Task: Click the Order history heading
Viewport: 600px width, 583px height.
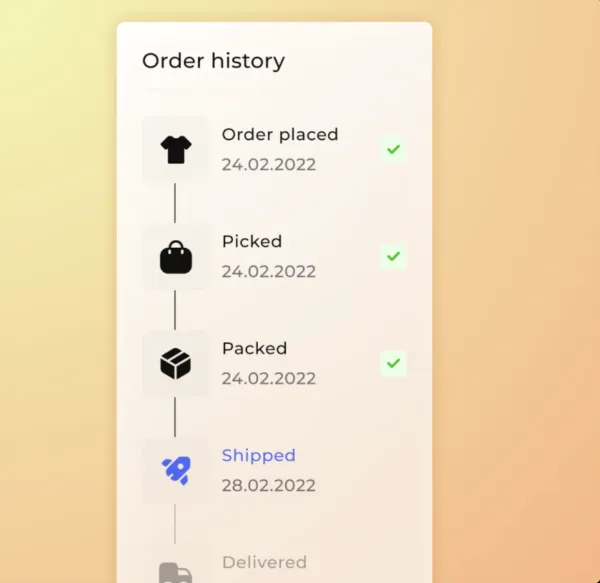Action: [213, 60]
